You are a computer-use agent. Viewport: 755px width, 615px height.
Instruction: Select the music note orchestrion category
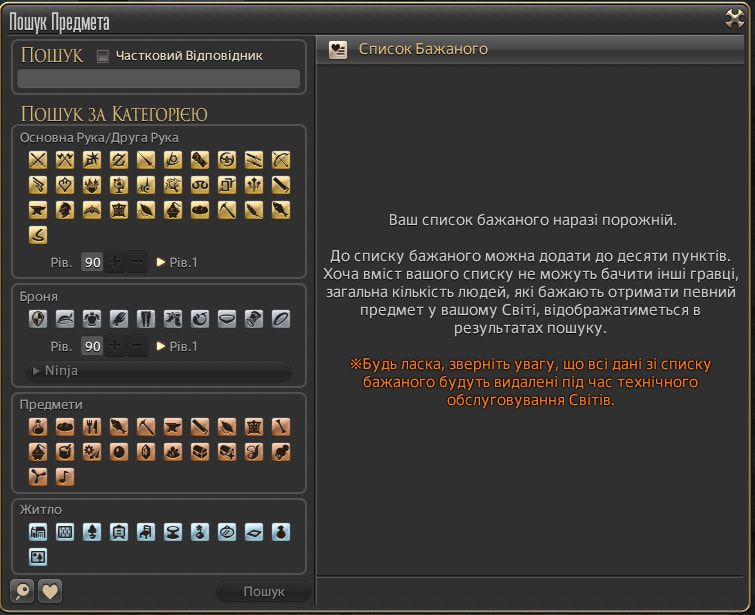point(65,477)
